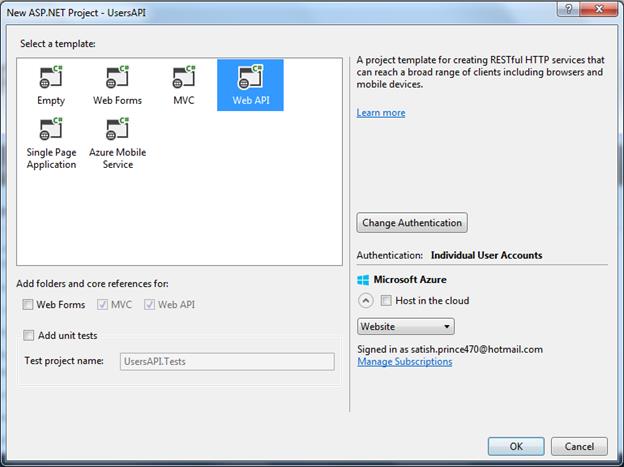Open the dialog help question-mark button
Screen dimensions: 624x467
coord(569,9)
